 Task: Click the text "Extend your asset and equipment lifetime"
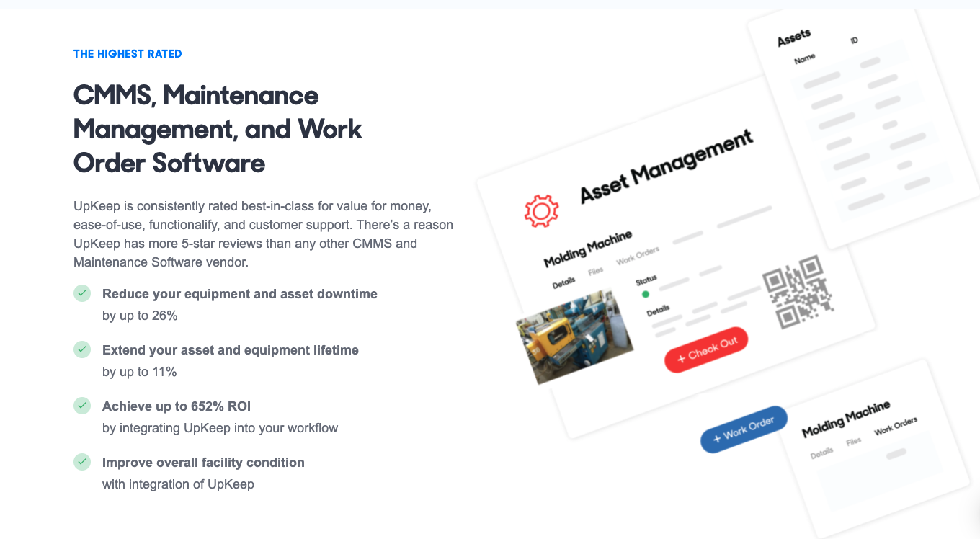231,350
